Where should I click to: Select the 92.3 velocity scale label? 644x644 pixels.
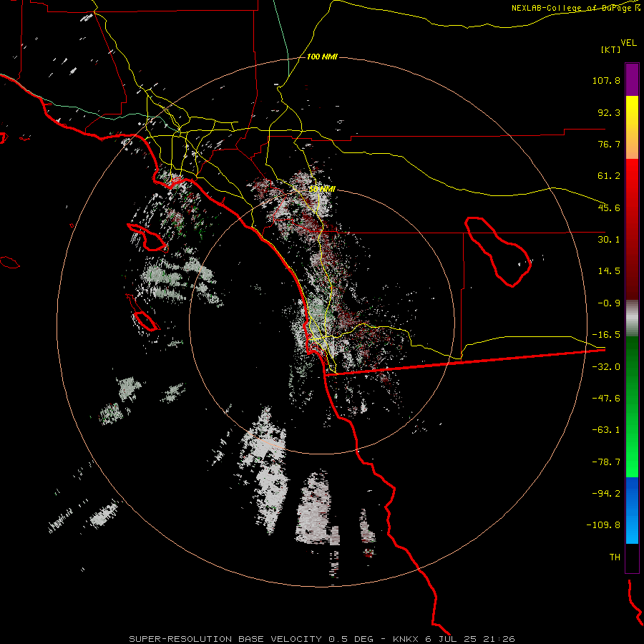pos(609,112)
